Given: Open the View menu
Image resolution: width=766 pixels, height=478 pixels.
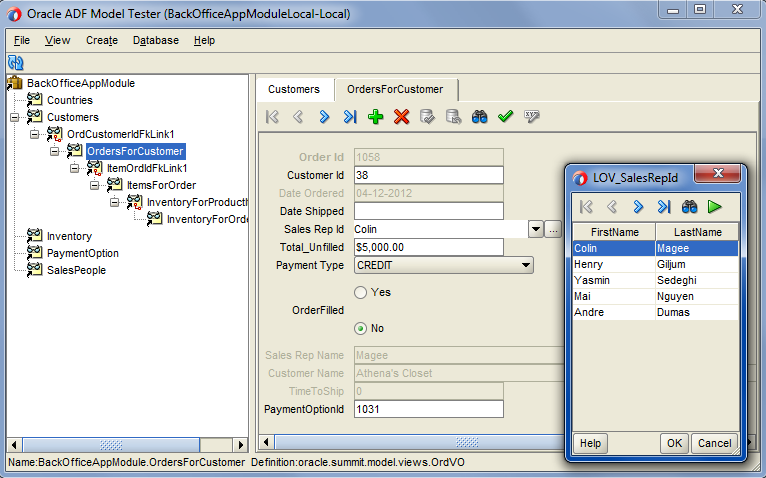Looking at the screenshot, I should [x=58, y=41].
